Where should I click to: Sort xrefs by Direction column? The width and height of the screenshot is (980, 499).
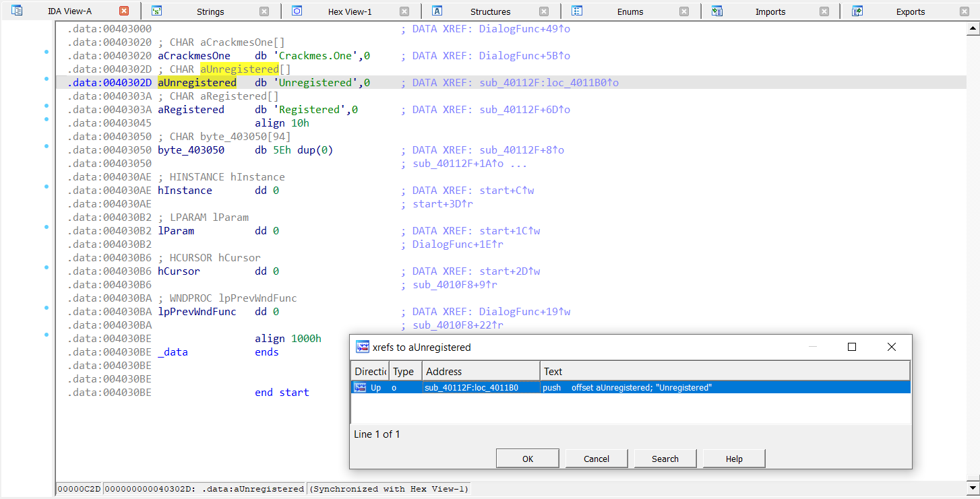tap(370, 371)
